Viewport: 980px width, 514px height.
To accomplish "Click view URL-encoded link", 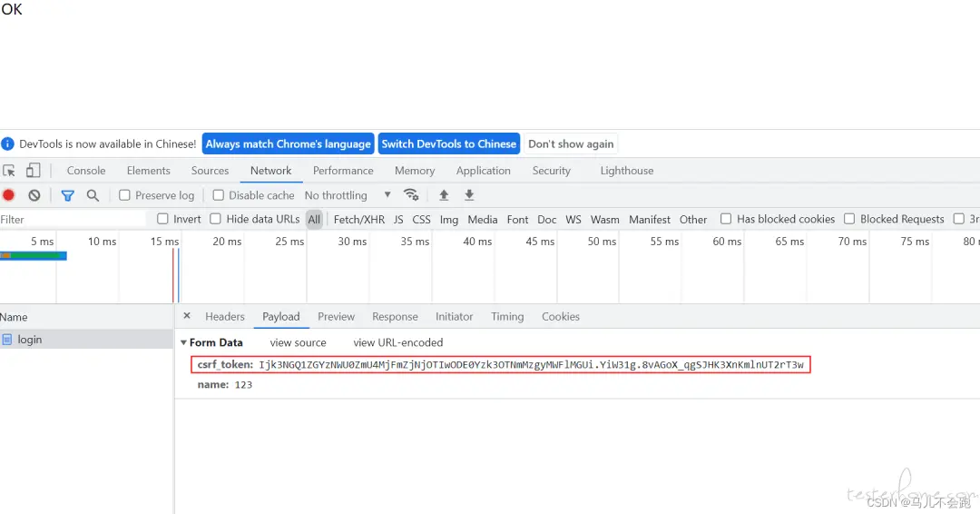I will click(398, 342).
